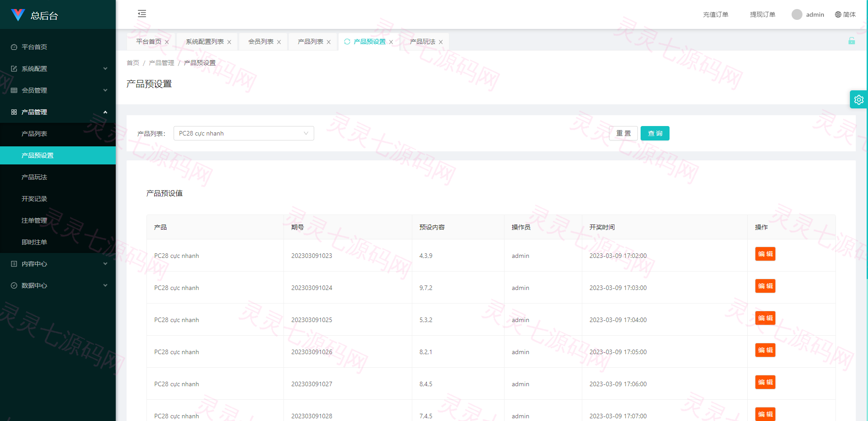Screen dimensions: 868x421
Task: Expand the 系统配置 menu
Action: [58, 69]
